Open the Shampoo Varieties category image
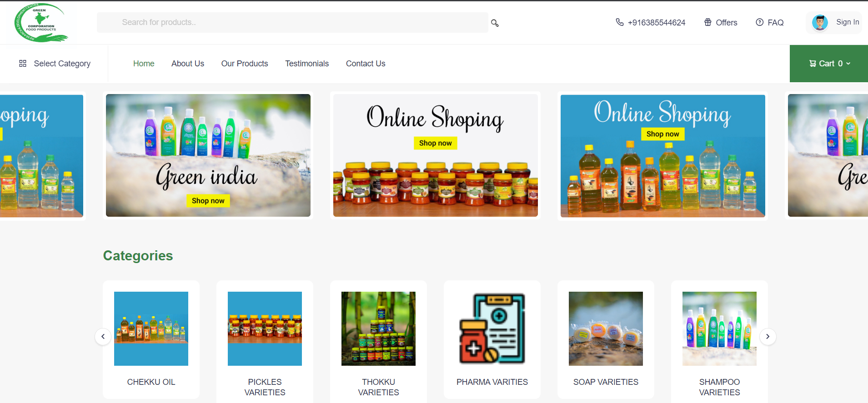The image size is (868, 403). tap(719, 328)
